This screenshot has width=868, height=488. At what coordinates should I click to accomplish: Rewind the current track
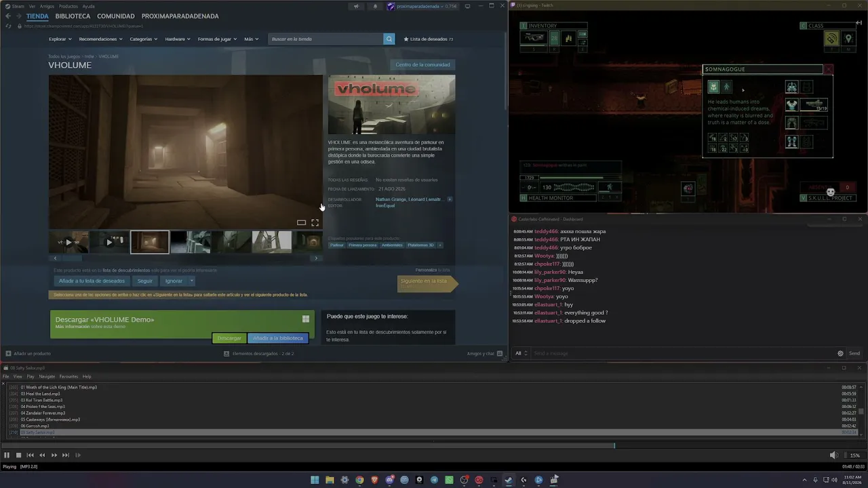(42, 455)
